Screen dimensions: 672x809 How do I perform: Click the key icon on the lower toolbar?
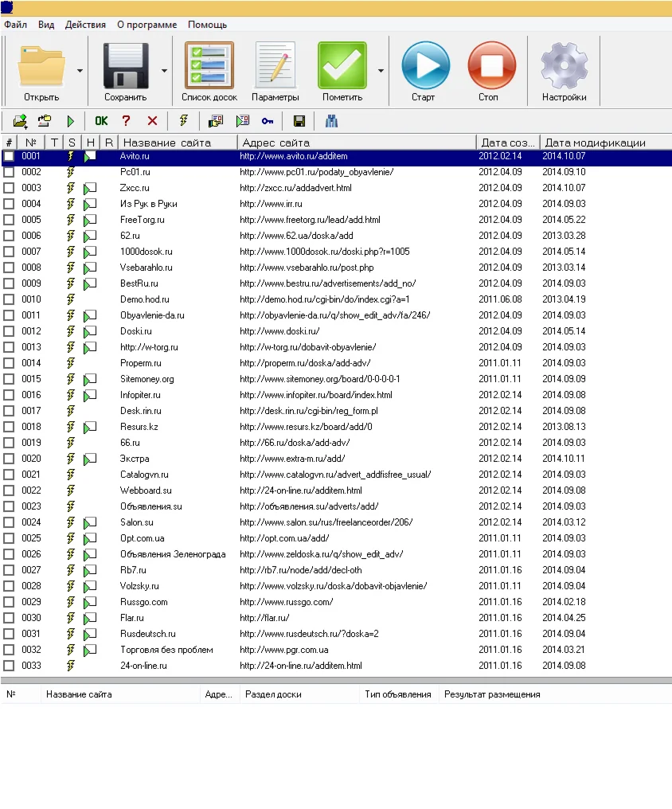[268, 120]
